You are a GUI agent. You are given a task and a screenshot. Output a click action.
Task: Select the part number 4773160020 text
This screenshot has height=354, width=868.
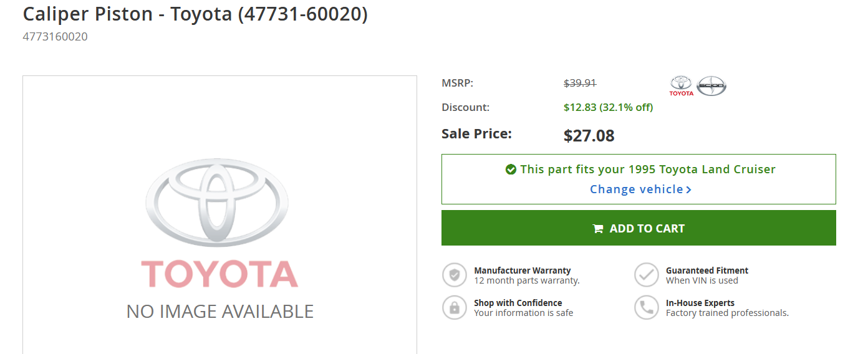tap(55, 37)
